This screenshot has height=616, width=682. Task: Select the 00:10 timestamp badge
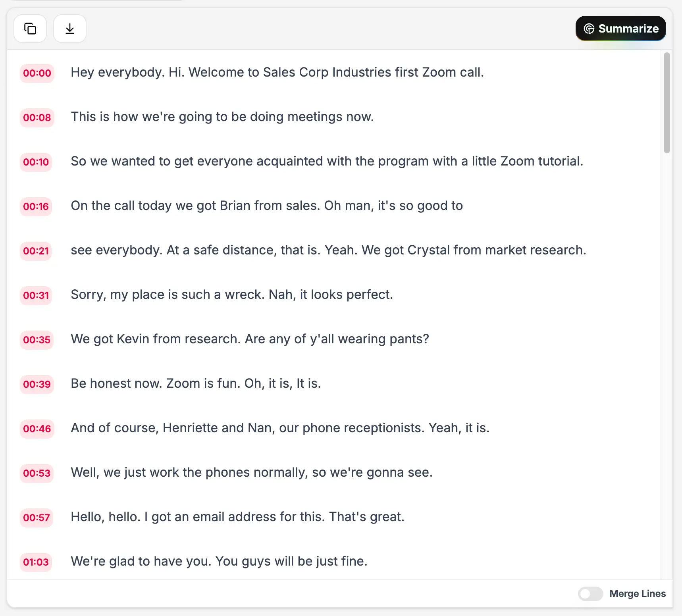(x=36, y=162)
